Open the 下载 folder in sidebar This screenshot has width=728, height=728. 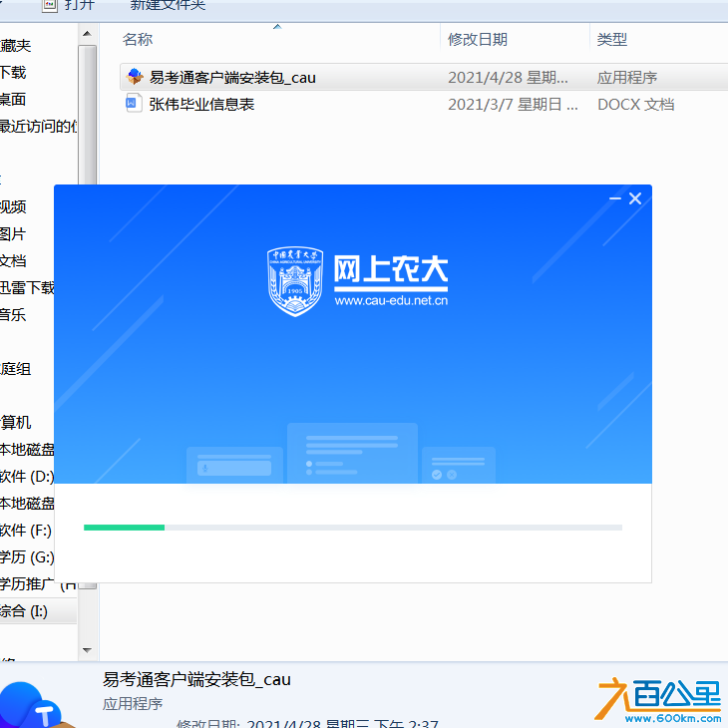pos(13,73)
